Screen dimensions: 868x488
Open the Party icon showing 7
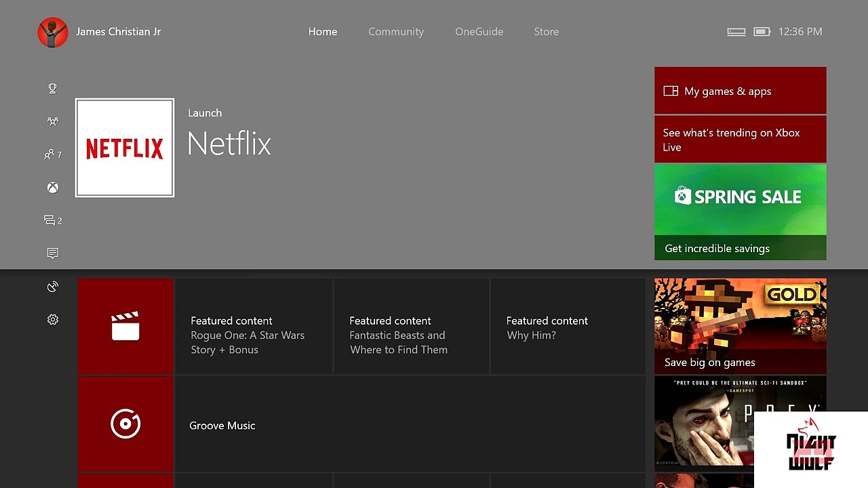tap(52, 155)
